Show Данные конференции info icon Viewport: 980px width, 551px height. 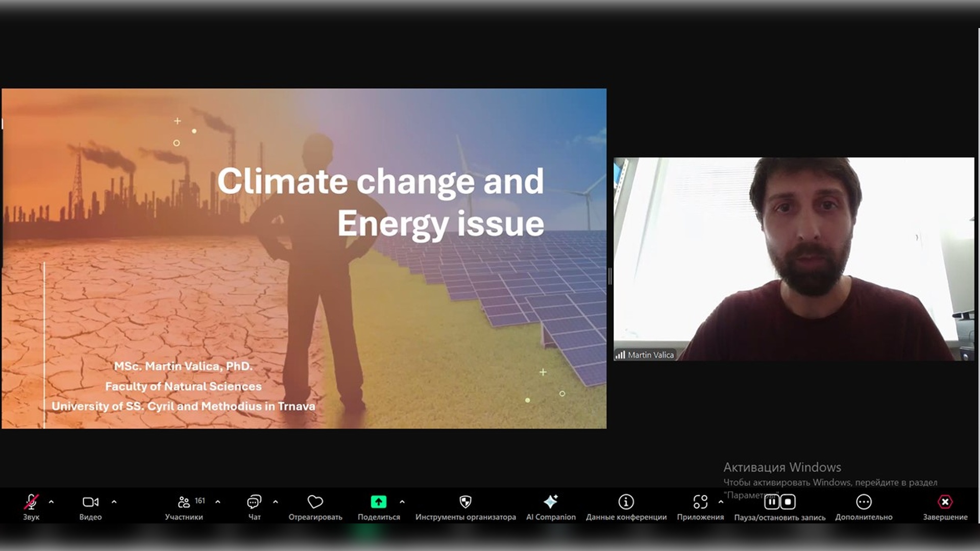coord(626,502)
